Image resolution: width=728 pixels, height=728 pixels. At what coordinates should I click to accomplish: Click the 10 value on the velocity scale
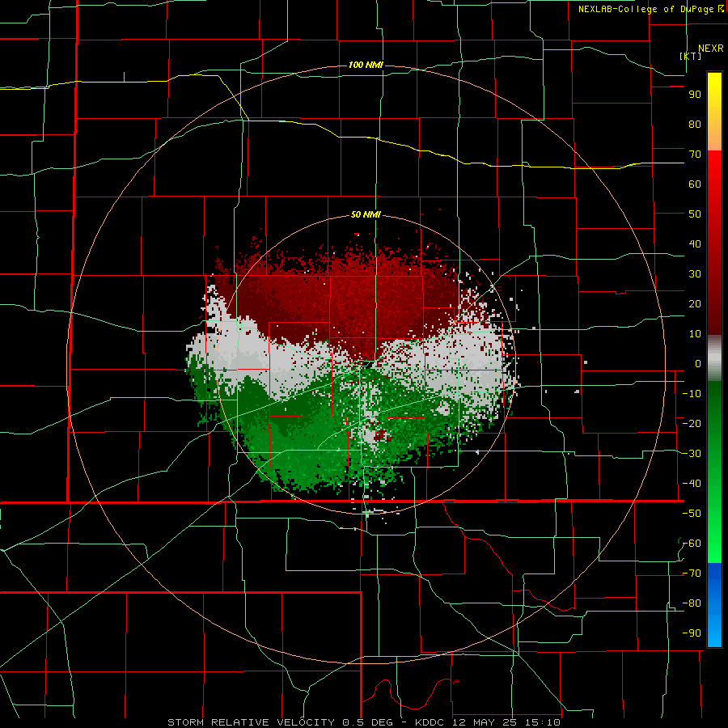(695, 334)
